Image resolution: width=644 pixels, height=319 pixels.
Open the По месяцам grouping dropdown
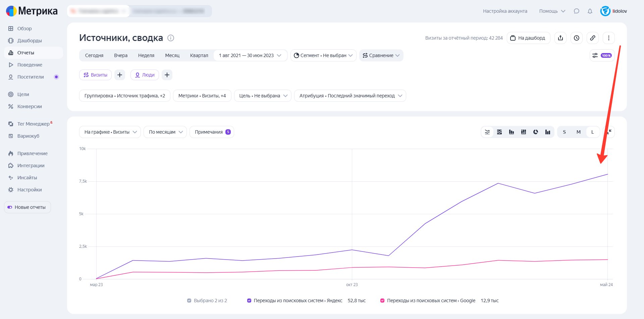165,132
